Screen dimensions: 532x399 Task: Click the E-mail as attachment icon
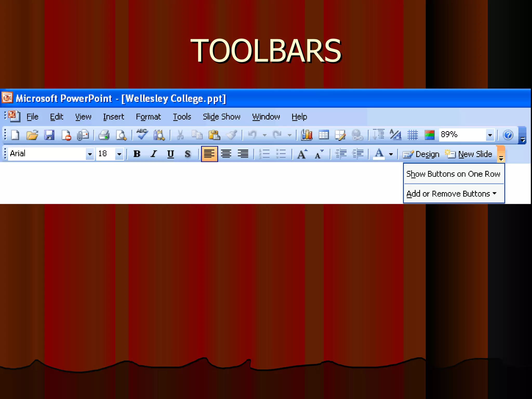(x=83, y=135)
